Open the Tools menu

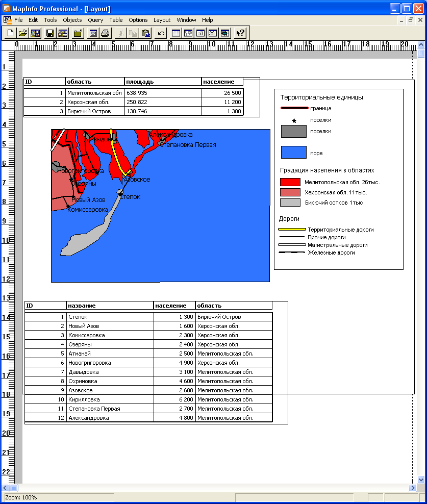pyautogui.click(x=51, y=20)
